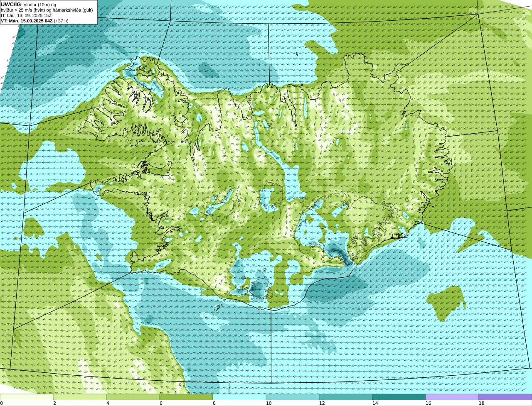
Task: Click the 'IT: Lau. 13. 09. 2025 15Z' line
Action: tap(26, 15)
